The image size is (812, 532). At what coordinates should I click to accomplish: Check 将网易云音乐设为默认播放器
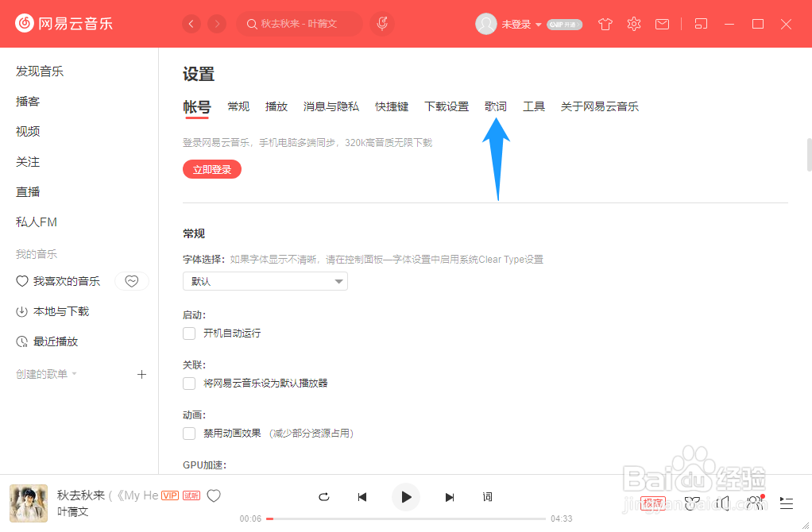pos(189,384)
